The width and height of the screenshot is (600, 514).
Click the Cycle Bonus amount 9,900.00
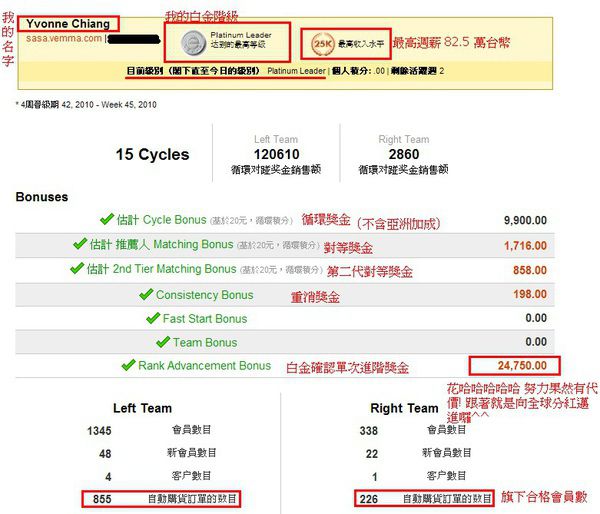[525, 220]
